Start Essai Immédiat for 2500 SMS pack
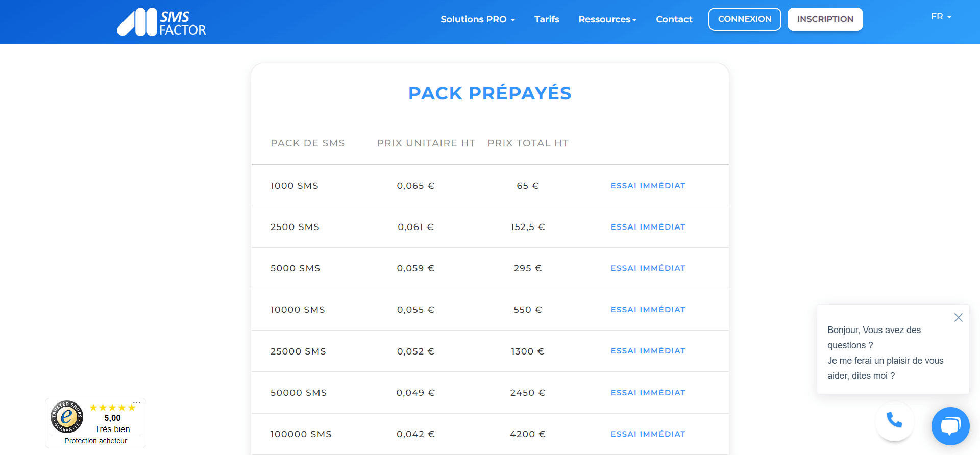This screenshot has width=980, height=455. point(648,227)
